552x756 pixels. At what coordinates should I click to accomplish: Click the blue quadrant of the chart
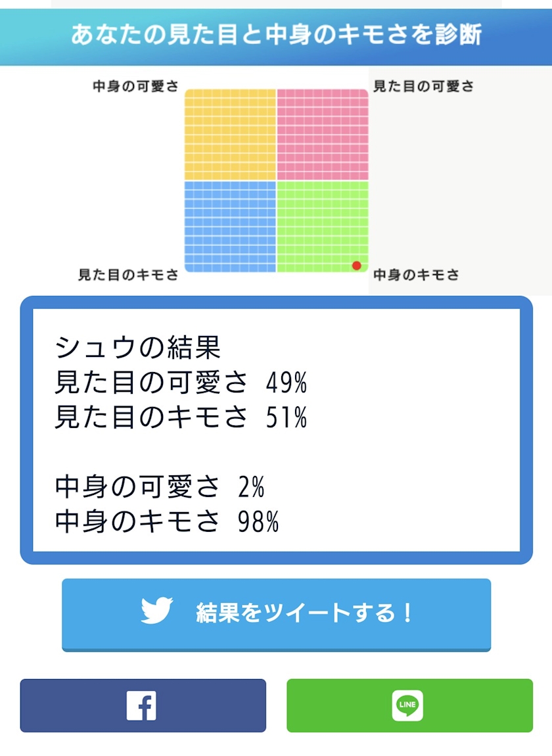tap(231, 227)
